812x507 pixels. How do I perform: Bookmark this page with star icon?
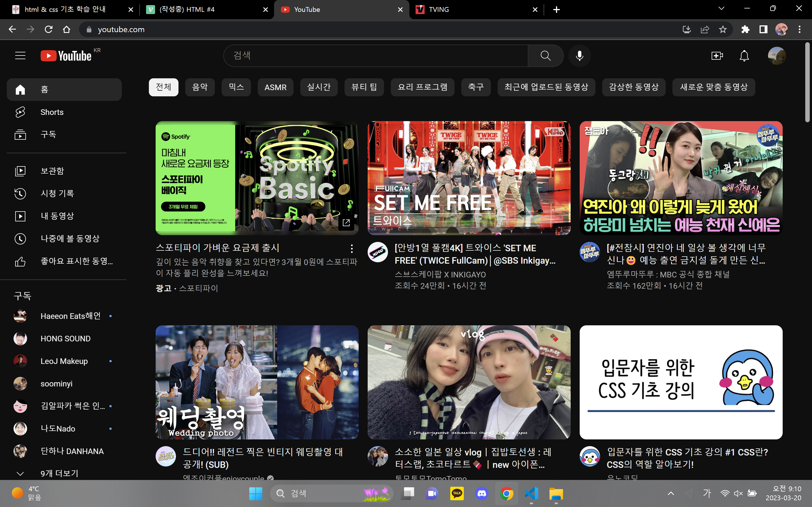coord(723,30)
